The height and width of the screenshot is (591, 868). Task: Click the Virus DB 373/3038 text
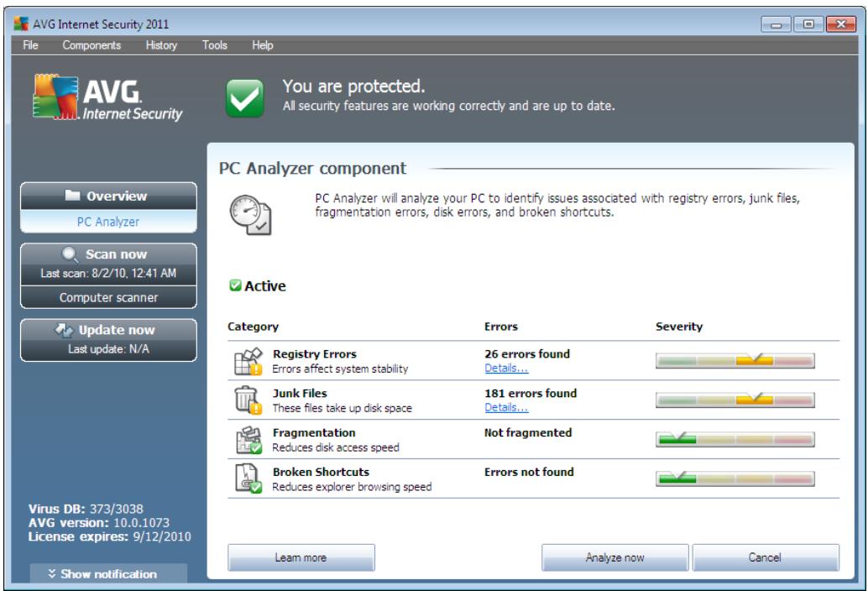point(86,509)
